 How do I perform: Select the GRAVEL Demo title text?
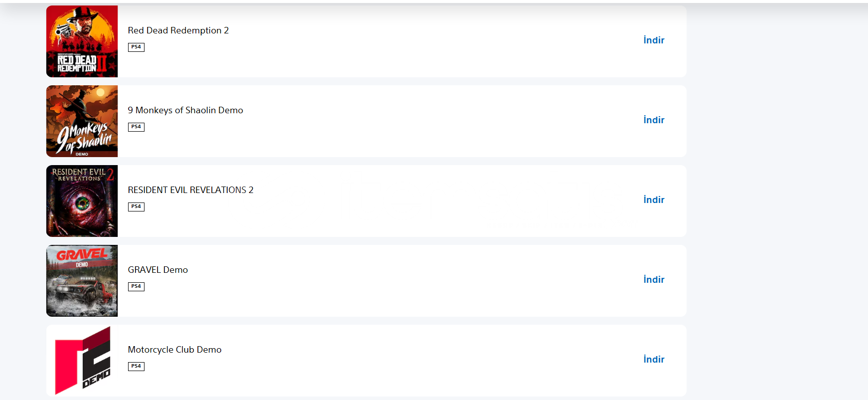click(158, 270)
